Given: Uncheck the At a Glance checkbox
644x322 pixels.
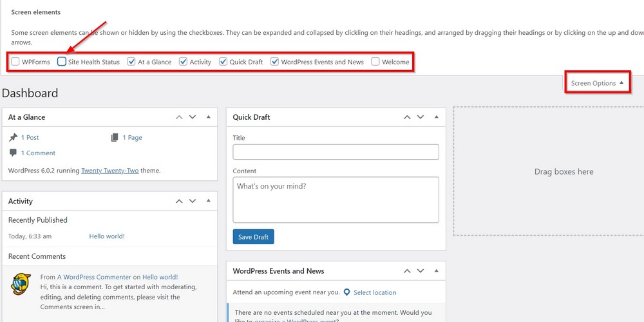Looking at the screenshot, I should (131, 62).
